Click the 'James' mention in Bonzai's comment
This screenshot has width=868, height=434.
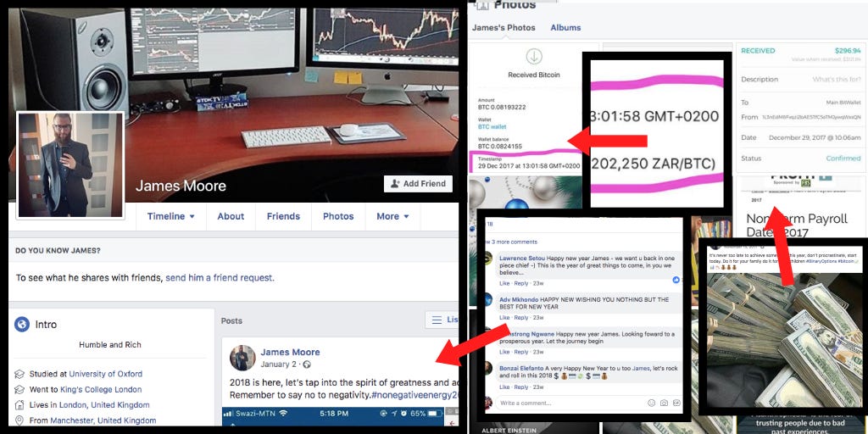[641, 369]
